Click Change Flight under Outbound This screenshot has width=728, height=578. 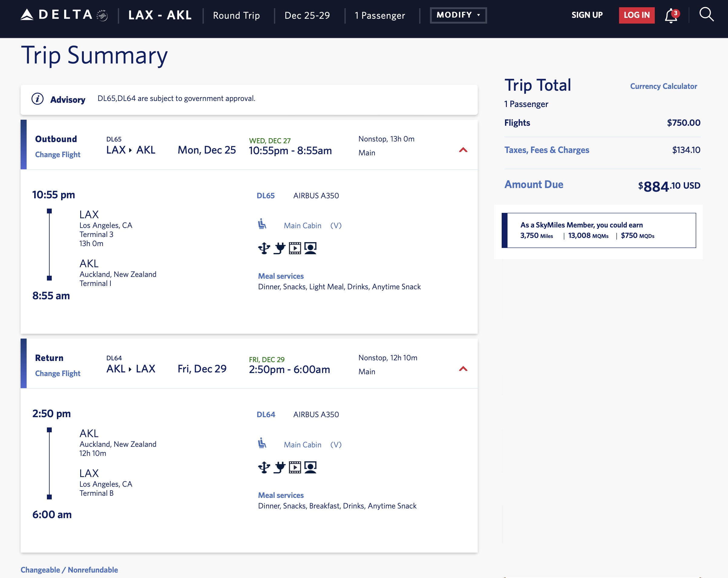click(x=58, y=154)
